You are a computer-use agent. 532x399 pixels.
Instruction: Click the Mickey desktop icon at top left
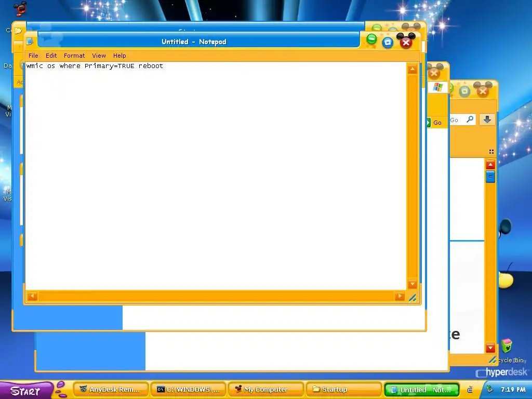[x=20, y=8]
